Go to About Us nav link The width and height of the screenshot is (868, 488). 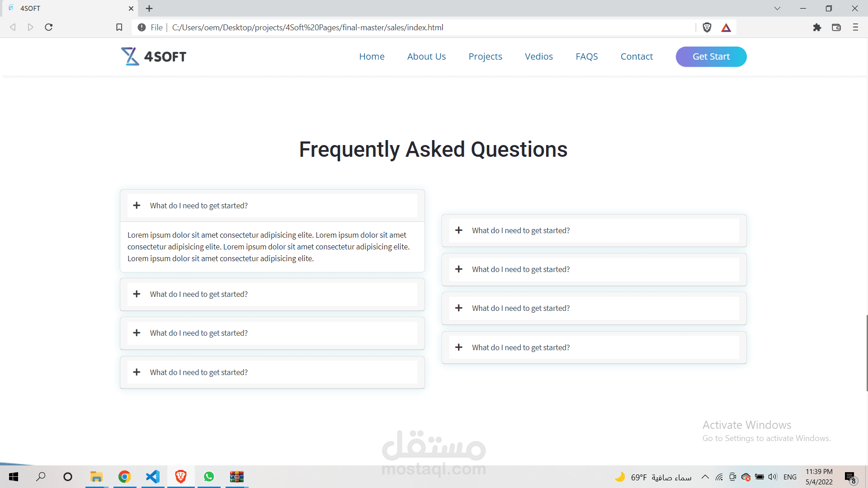(426, 56)
